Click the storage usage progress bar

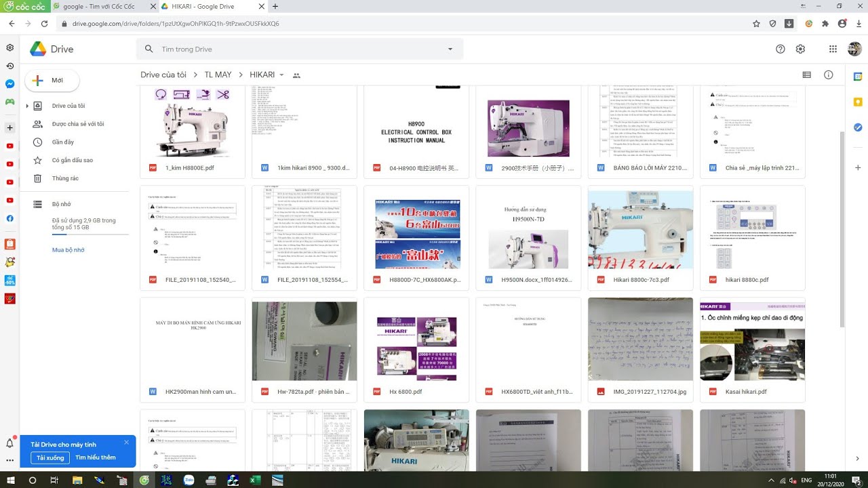tap(90, 234)
